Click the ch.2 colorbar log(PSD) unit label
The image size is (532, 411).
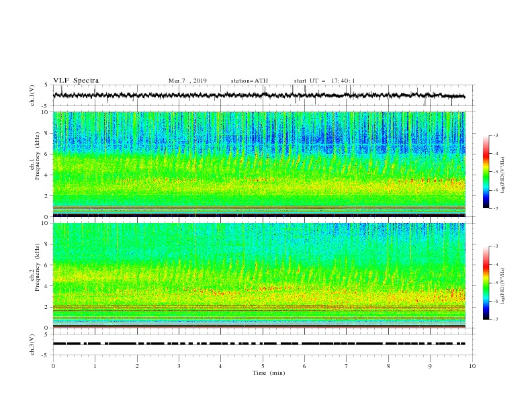503,285
